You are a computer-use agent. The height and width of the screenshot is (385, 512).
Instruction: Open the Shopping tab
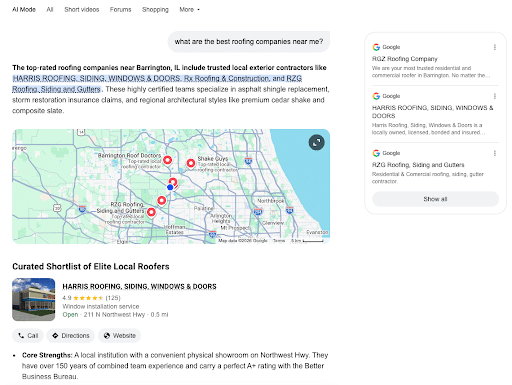coord(155,10)
